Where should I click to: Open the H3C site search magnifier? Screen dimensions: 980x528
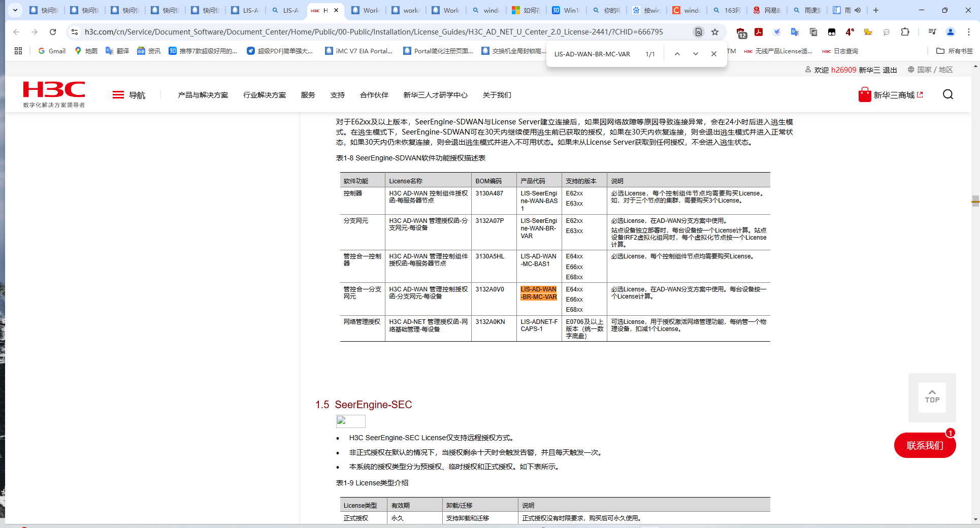click(948, 94)
